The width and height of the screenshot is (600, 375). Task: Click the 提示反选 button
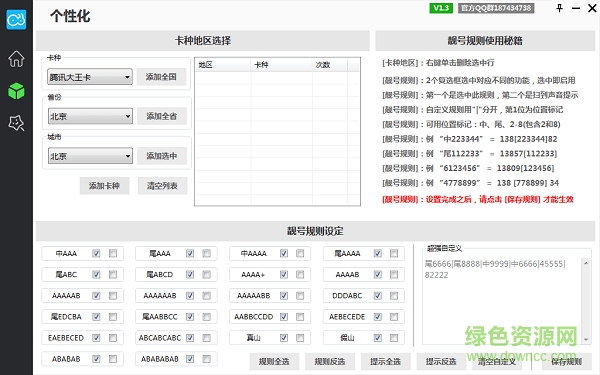point(441,361)
